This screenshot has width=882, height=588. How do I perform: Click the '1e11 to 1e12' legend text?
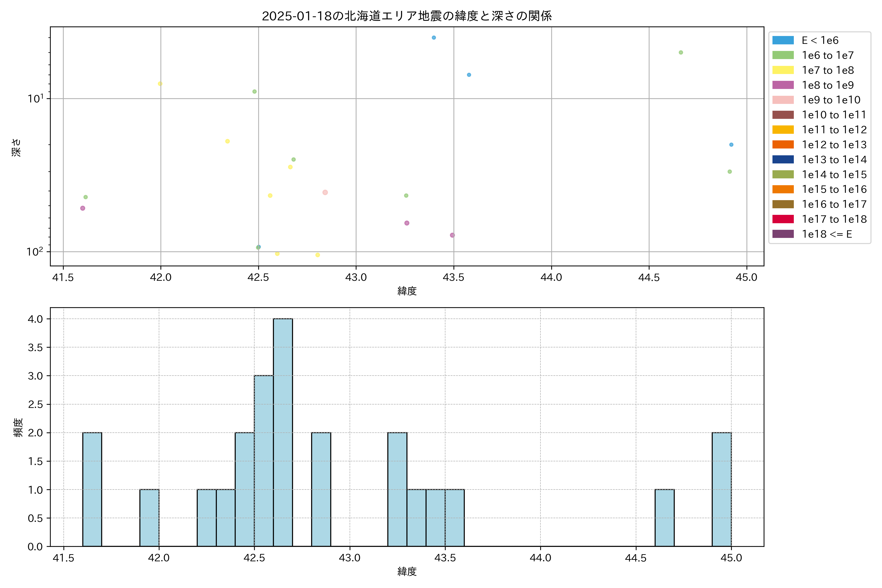(834, 130)
